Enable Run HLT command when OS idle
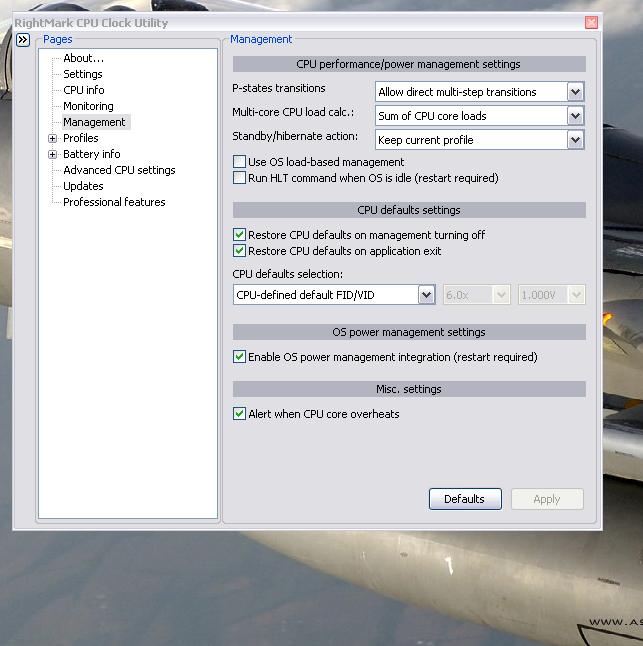 [x=239, y=178]
